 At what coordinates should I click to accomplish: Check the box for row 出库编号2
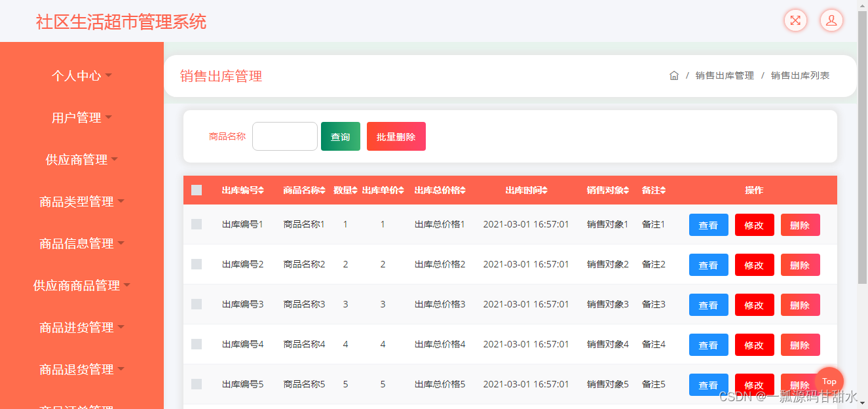tap(197, 264)
